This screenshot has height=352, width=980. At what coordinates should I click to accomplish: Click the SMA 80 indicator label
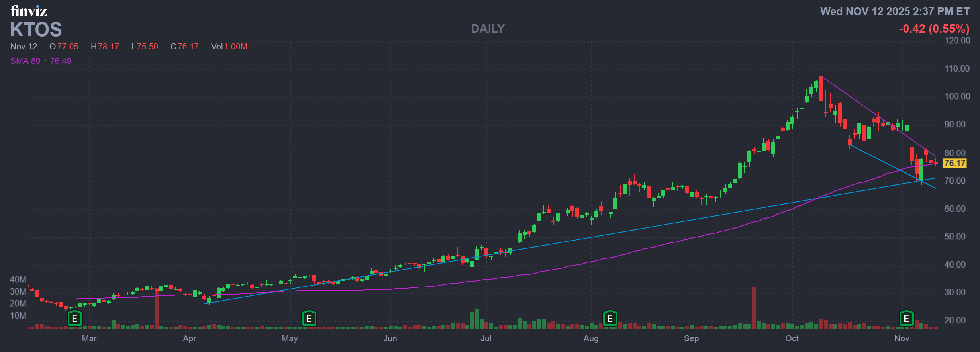25,61
